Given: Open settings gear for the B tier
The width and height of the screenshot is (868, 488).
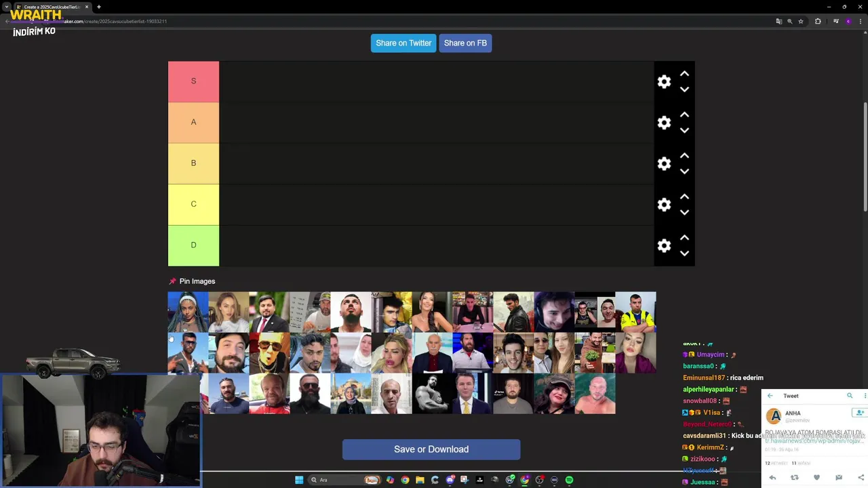Looking at the screenshot, I should pyautogui.click(x=664, y=164).
